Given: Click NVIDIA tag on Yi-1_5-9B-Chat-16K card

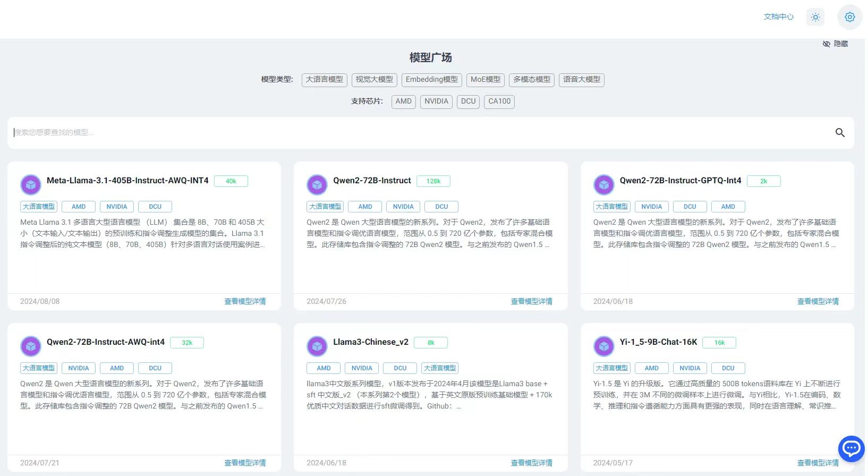Looking at the screenshot, I should point(690,368).
